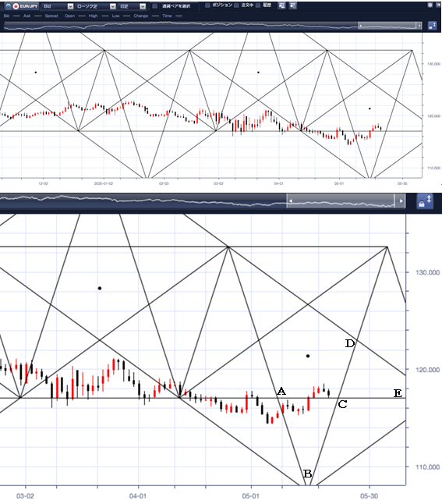Open chart settings via the gear icon

pos(430,5)
